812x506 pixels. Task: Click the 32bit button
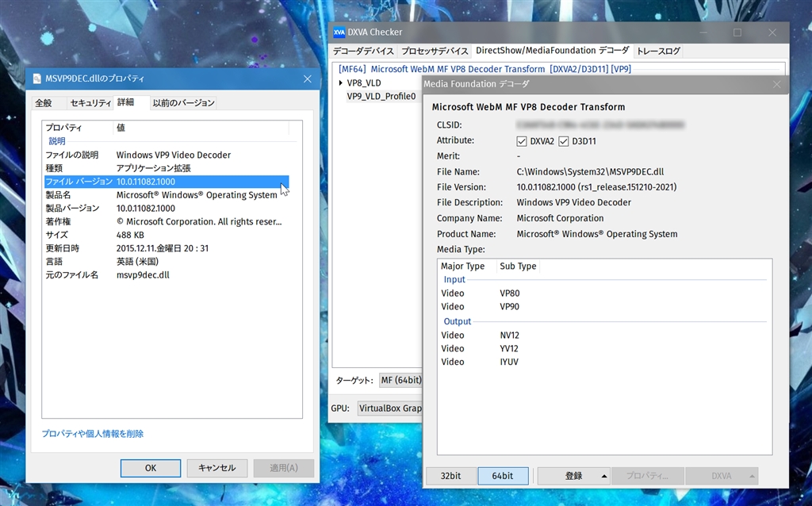(450, 476)
